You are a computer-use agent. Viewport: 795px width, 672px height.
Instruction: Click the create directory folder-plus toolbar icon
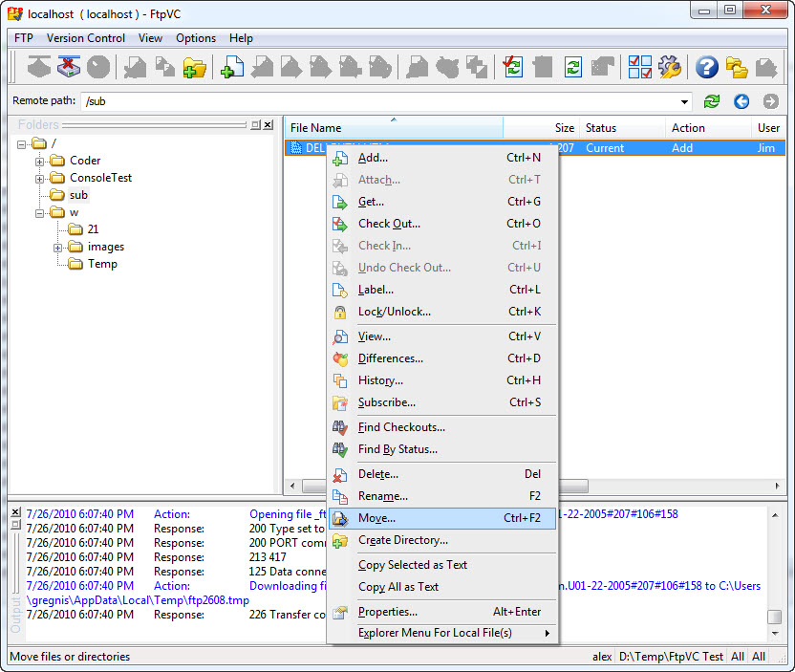(195, 68)
